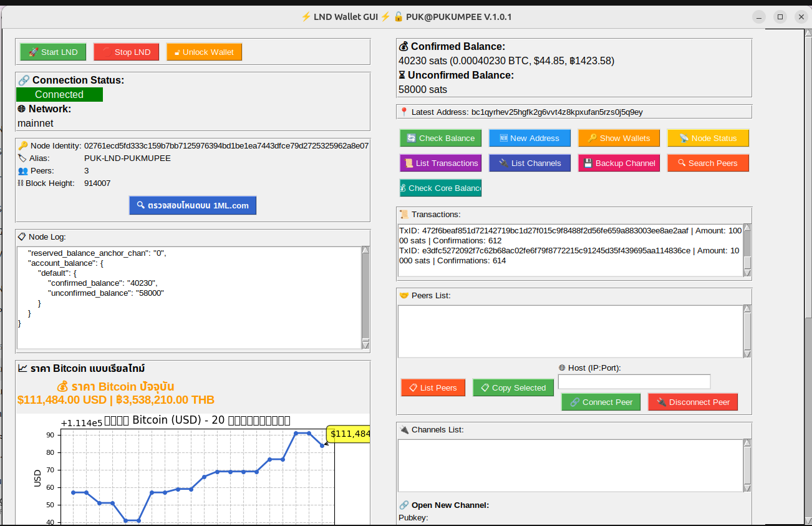Click transaction row TxID 472f6beaf
812x526 pixels.
570,235
